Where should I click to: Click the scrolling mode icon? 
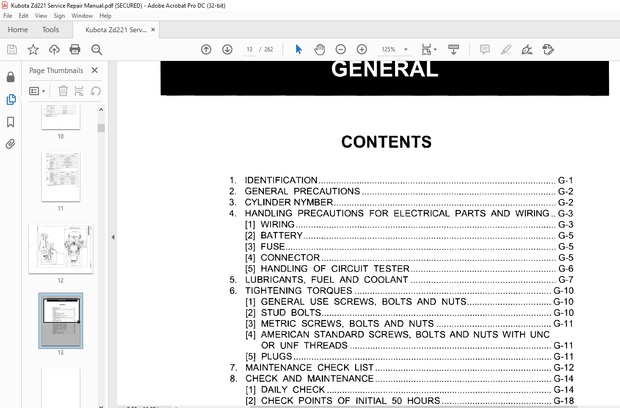coord(454,49)
